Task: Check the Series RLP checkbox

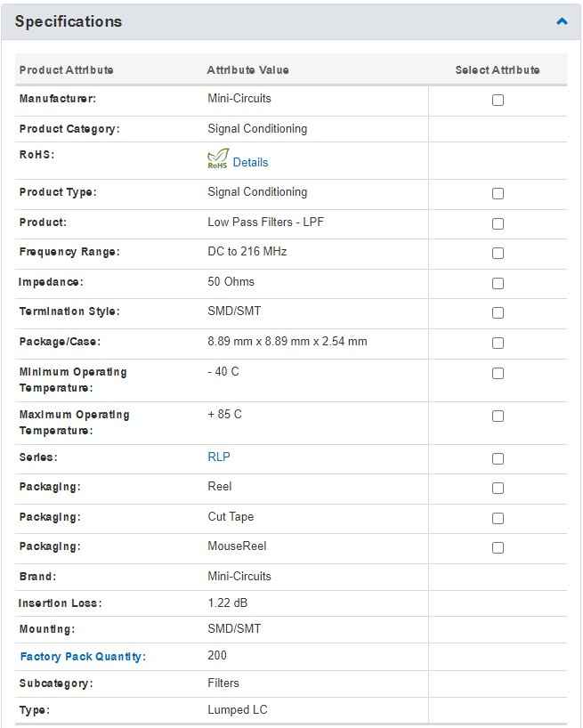Action: (498, 459)
